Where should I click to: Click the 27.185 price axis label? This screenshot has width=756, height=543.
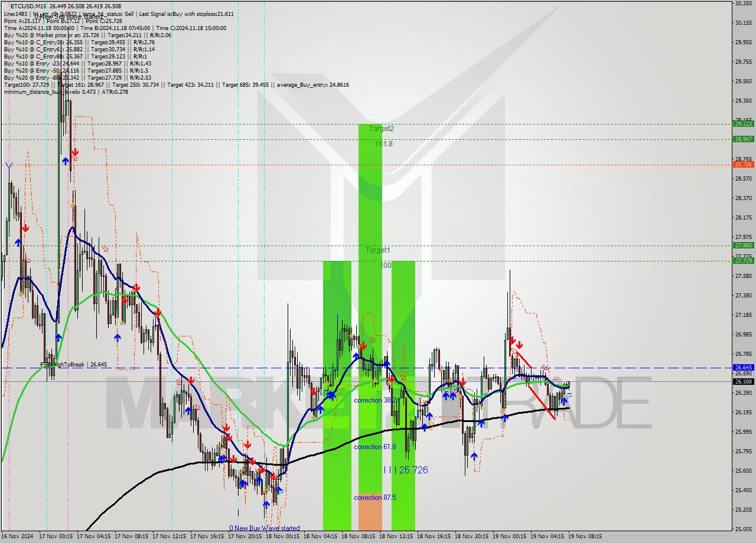[743, 315]
